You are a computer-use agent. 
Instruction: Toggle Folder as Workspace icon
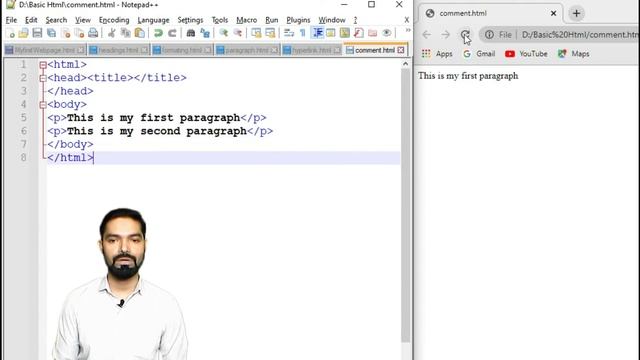pos(373,33)
